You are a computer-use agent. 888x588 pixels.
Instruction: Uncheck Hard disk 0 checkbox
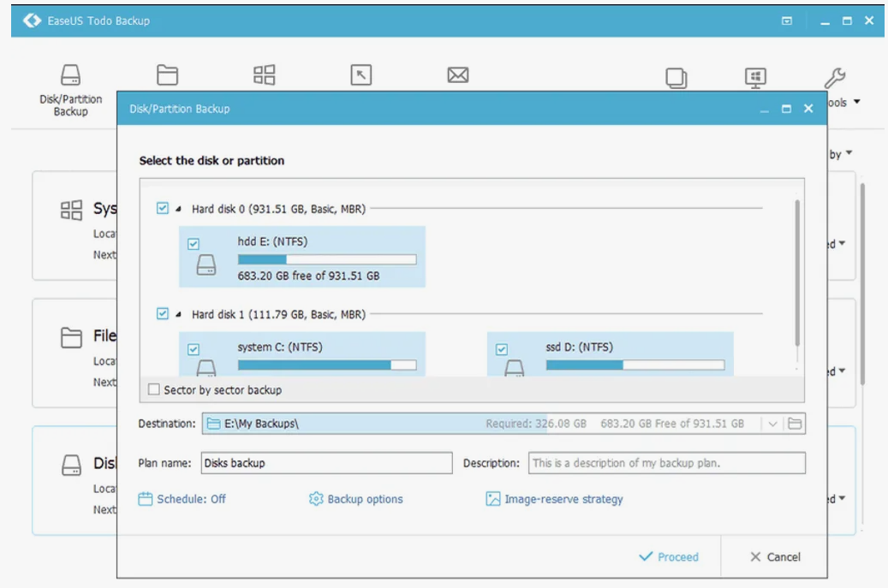coord(163,208)
